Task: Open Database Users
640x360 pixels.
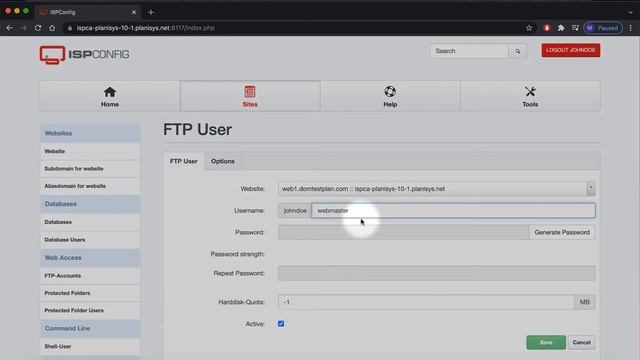Action: tap(90, 240)
